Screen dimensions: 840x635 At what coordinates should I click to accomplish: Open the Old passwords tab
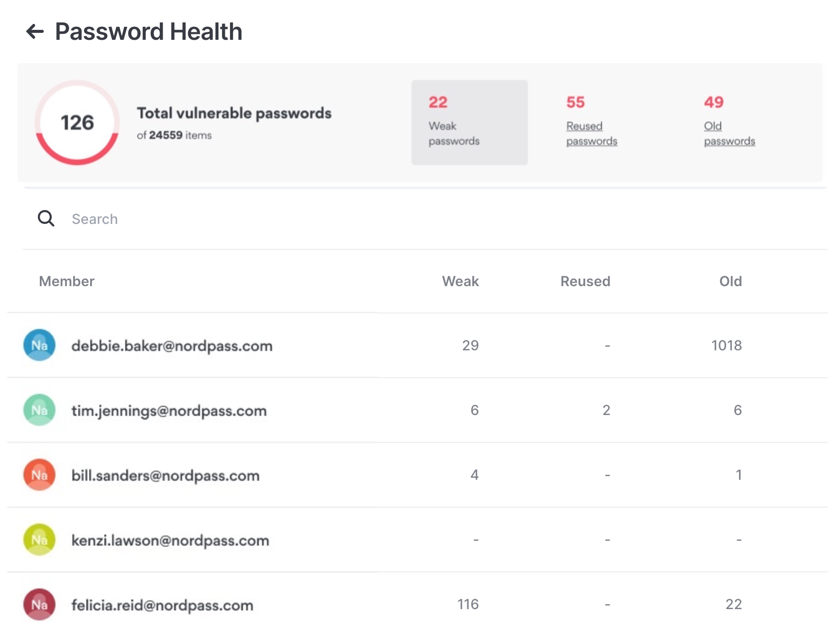tap(730, 122)
